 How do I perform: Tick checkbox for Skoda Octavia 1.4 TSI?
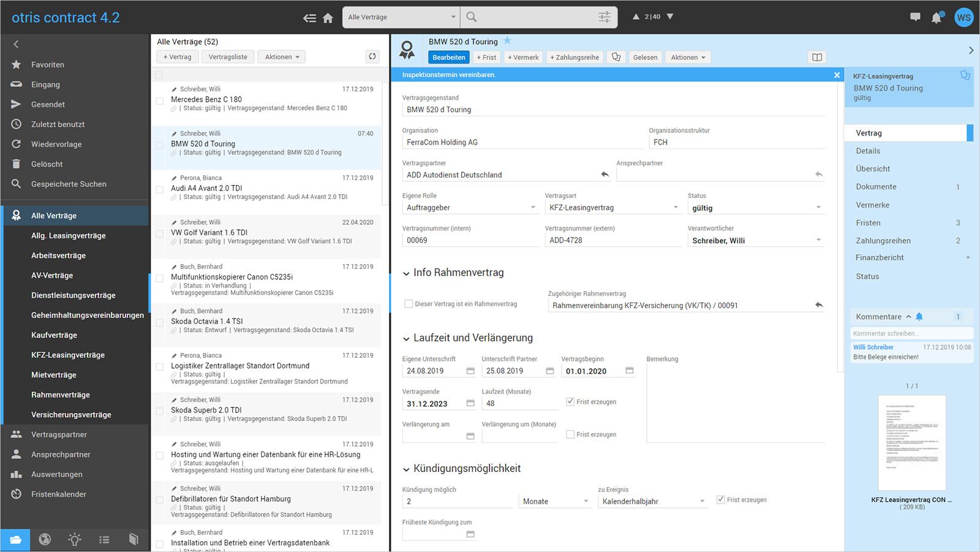159,323
